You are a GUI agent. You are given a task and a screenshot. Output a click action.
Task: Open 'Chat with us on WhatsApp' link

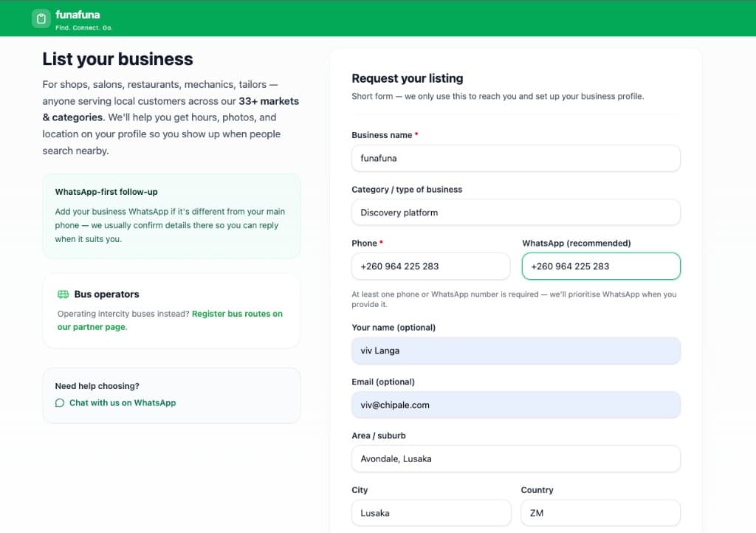coord(123,403)
